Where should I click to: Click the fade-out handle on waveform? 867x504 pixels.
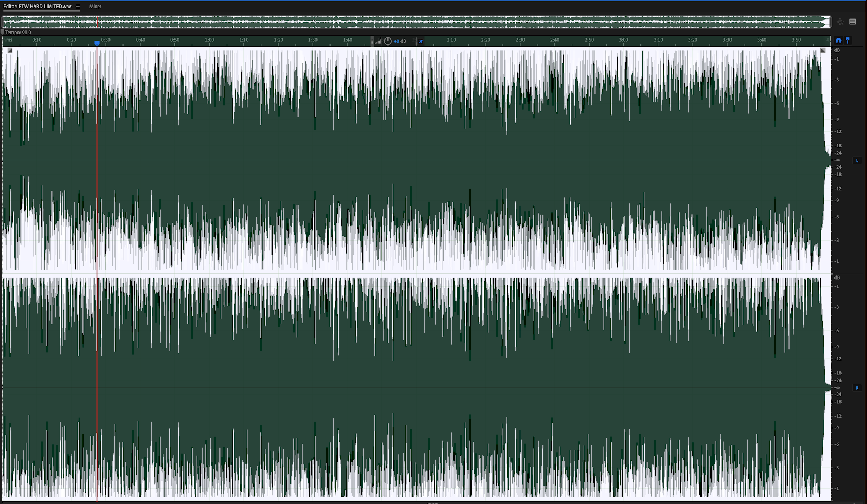(x=823, y=50)
